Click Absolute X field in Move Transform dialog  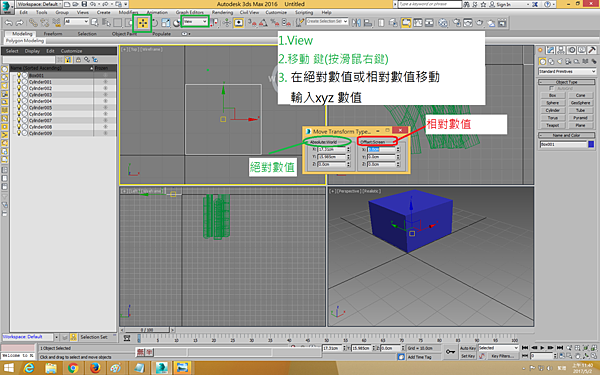332,149
